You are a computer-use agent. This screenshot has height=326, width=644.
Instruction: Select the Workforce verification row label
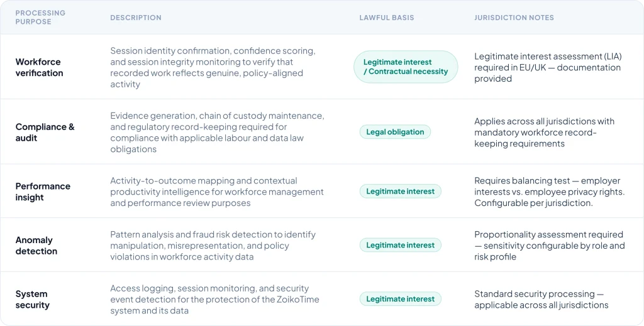[39, 67]
